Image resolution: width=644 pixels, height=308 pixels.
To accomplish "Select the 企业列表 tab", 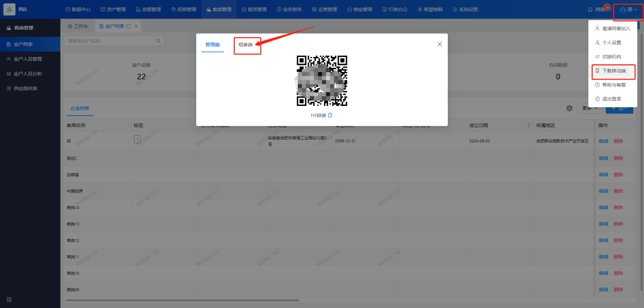I will [80, 108].
